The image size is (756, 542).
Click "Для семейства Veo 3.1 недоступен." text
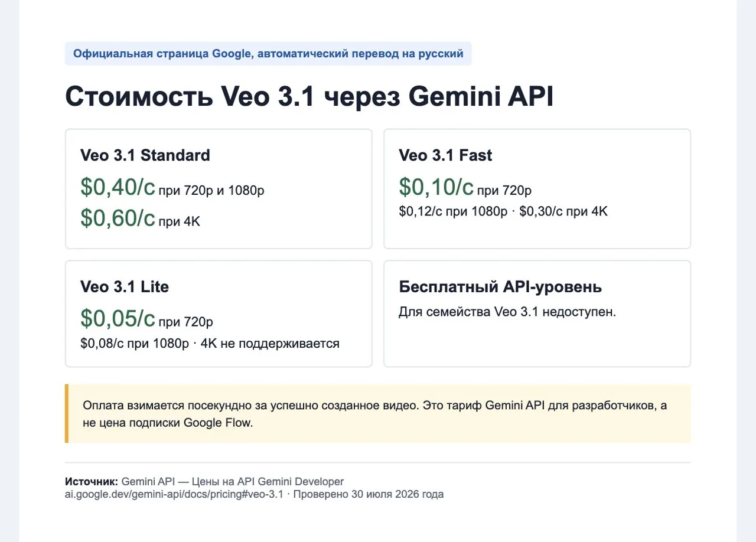[x=507, y=312]
